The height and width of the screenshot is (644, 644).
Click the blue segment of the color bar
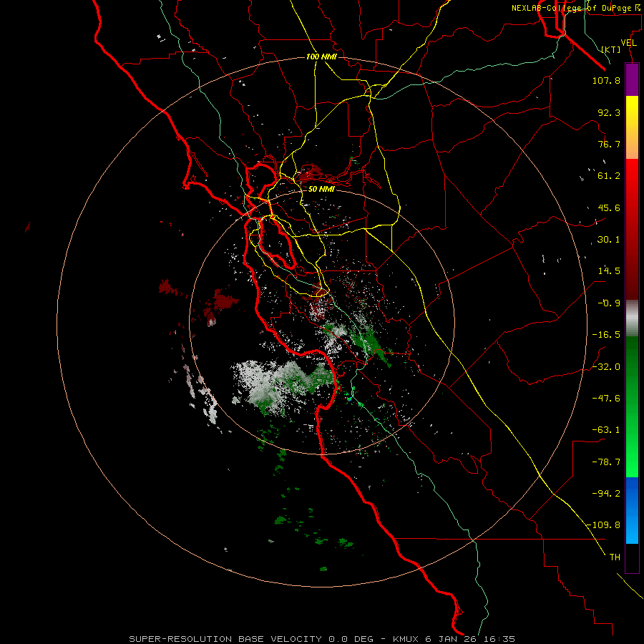point(632,510)
